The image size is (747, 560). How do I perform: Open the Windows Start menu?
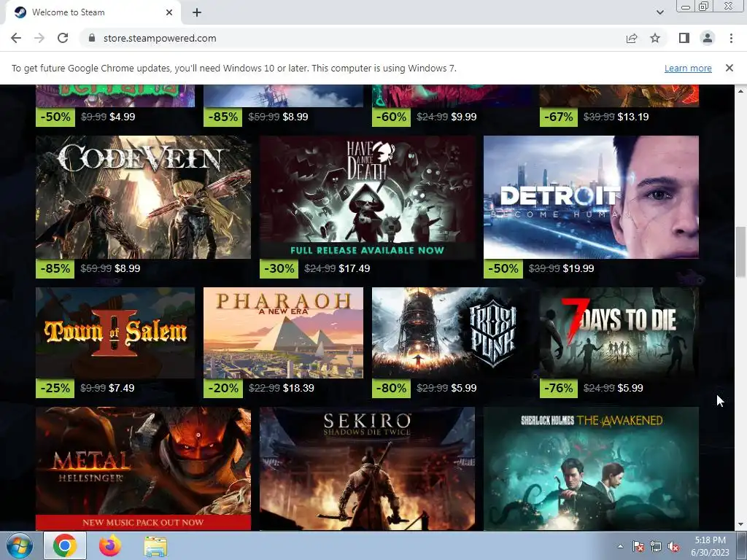[x=19, y=545]
